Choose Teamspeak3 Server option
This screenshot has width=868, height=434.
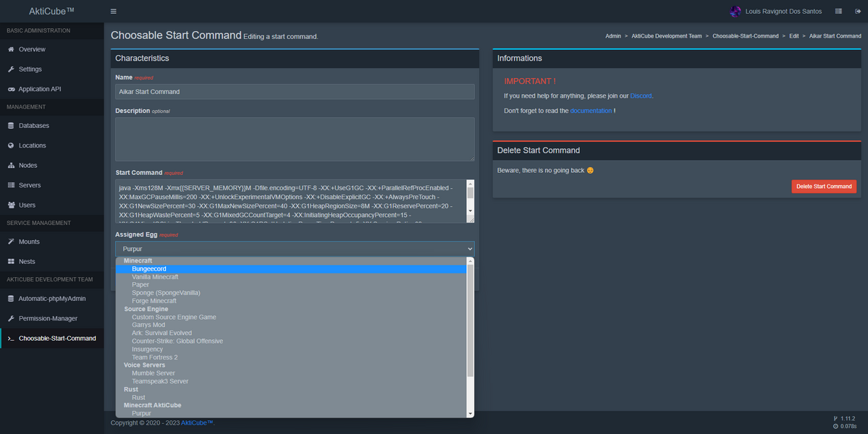click(x=291, y=381)
